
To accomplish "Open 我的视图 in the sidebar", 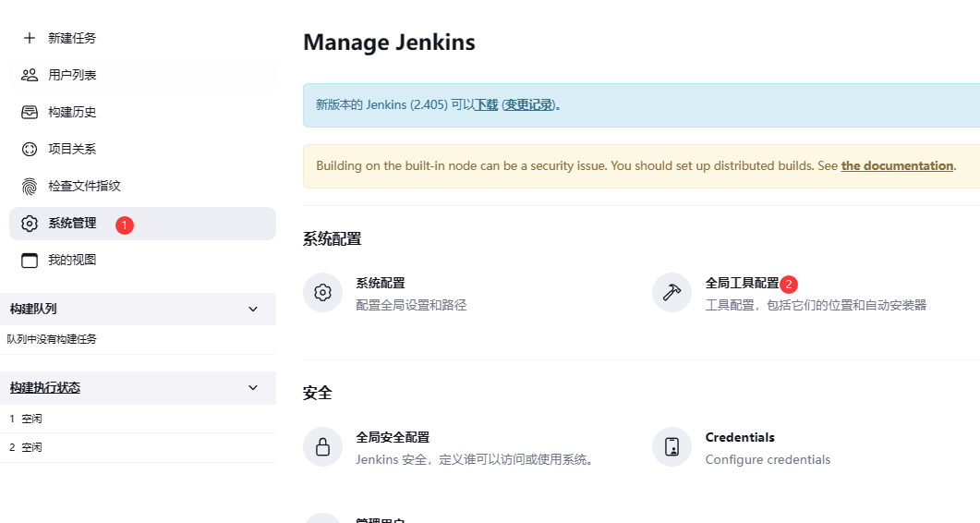I will coord(142,261).
